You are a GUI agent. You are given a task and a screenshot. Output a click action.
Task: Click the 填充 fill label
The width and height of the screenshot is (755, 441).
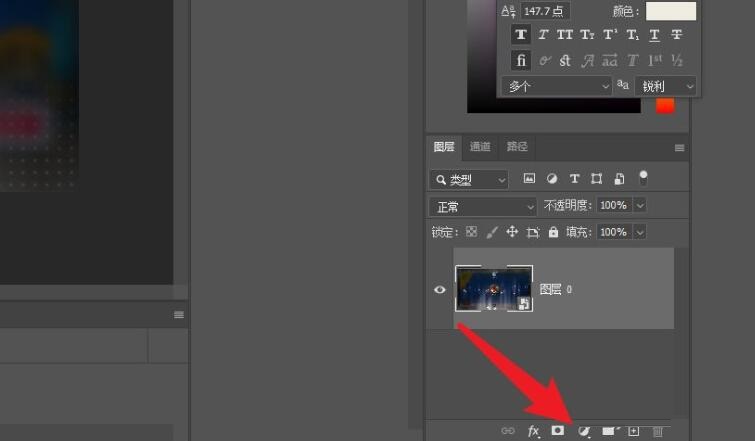click(579, 233)
